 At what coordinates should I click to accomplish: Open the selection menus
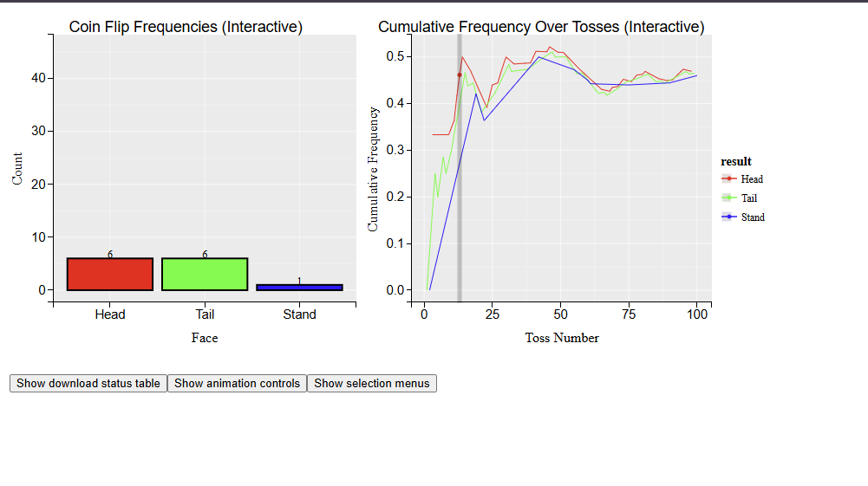pos(371,383)
